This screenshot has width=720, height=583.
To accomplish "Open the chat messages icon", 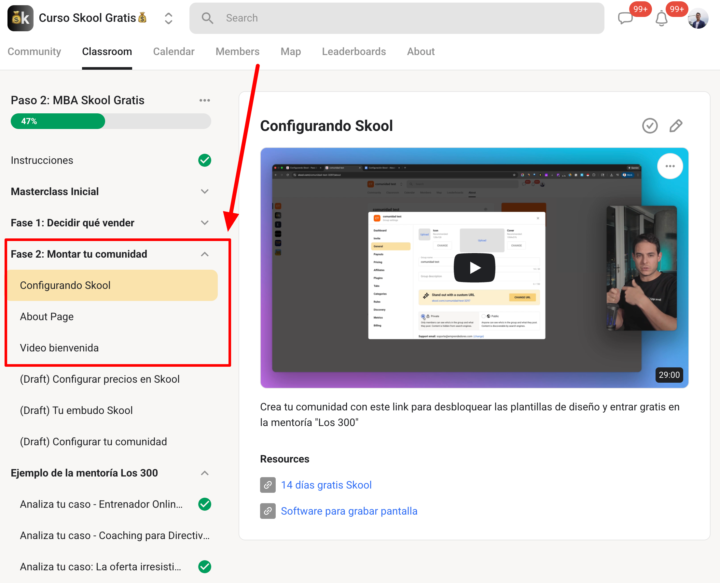I will [626, 18].
